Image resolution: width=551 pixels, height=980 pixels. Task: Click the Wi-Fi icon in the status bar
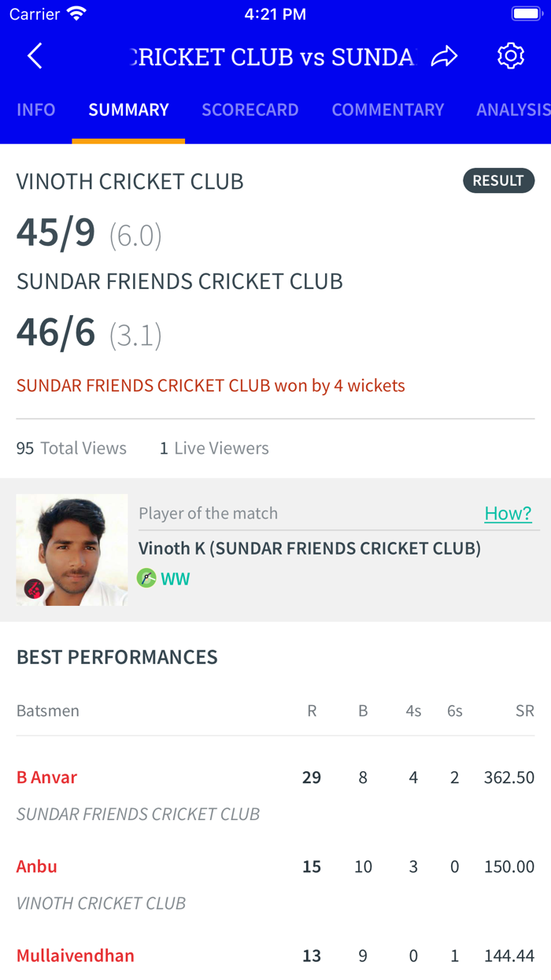click(x=75, y=13)
